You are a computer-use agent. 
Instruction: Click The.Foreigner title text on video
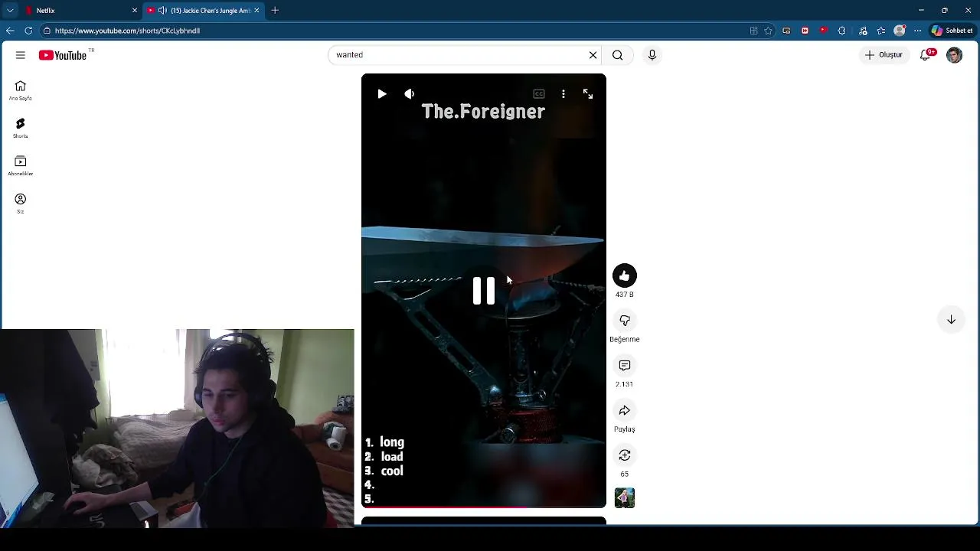[483, 112]
